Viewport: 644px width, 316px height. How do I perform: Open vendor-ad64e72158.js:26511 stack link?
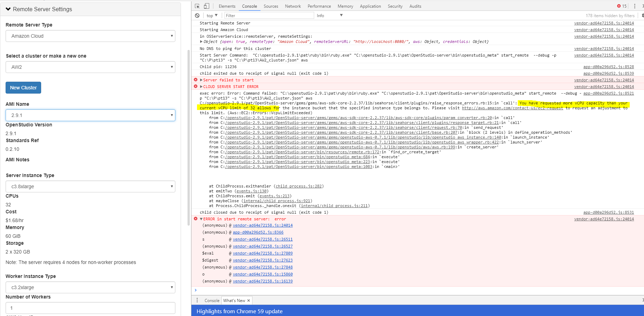(x=263, y=239)
